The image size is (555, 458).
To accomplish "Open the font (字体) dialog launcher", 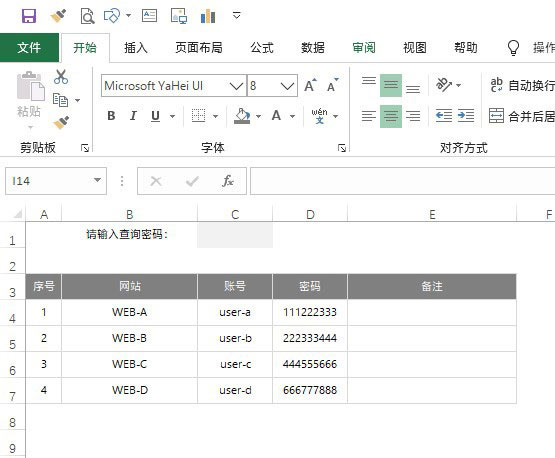I will click(342, 148).
